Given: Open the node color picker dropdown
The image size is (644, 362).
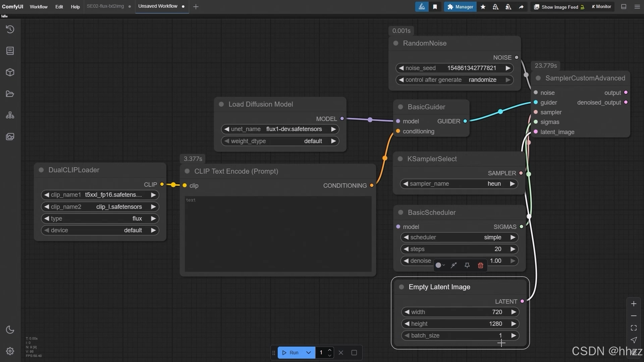Looking at the screenshot, I should point(440,265).
